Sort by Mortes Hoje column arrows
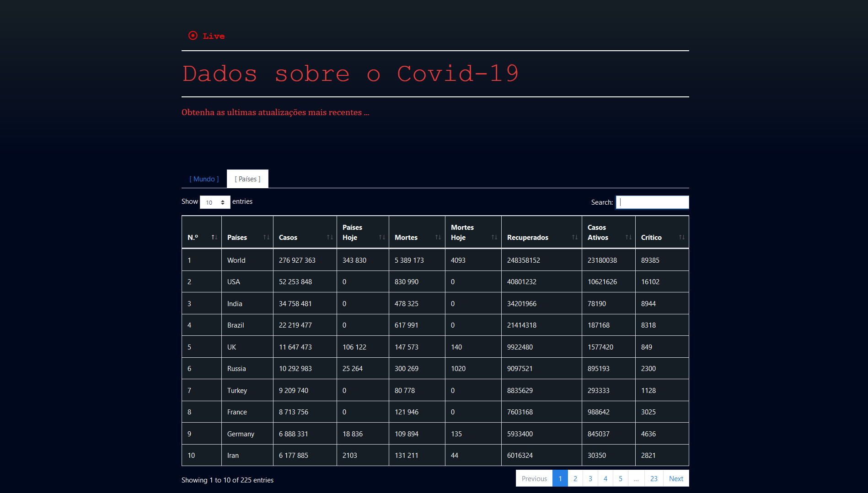868x493 pixels. click(494, 237)
